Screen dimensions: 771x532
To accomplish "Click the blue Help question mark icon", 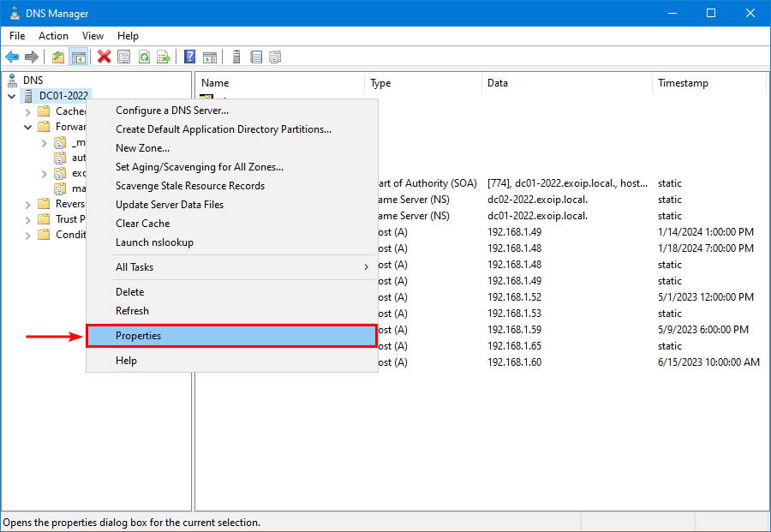I will point(189,57).
